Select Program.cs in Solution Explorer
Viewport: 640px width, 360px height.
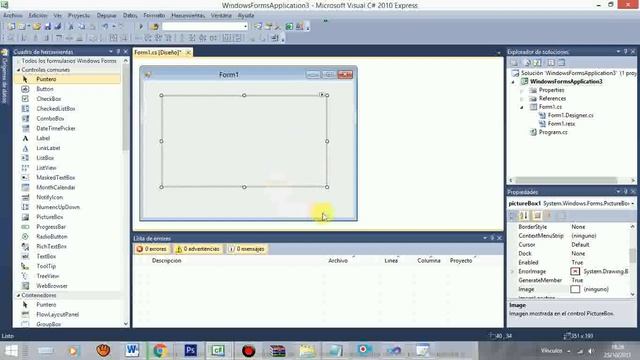(553, 132)
